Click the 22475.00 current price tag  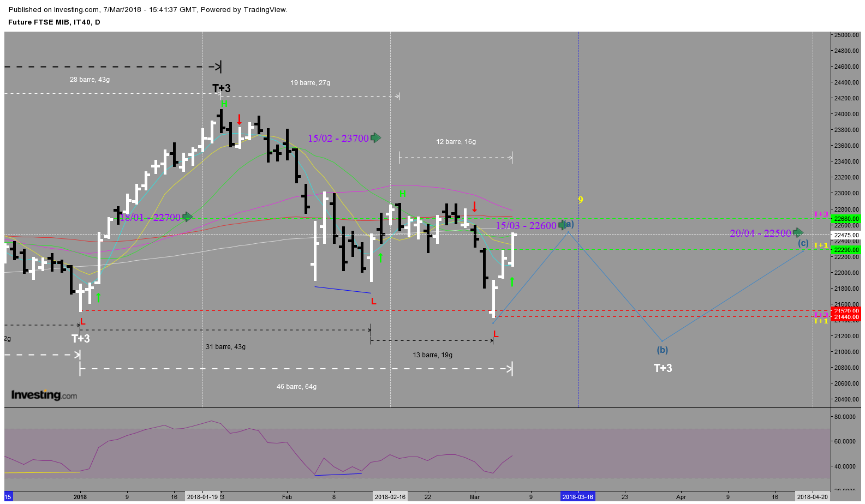[x=846, y=235]
